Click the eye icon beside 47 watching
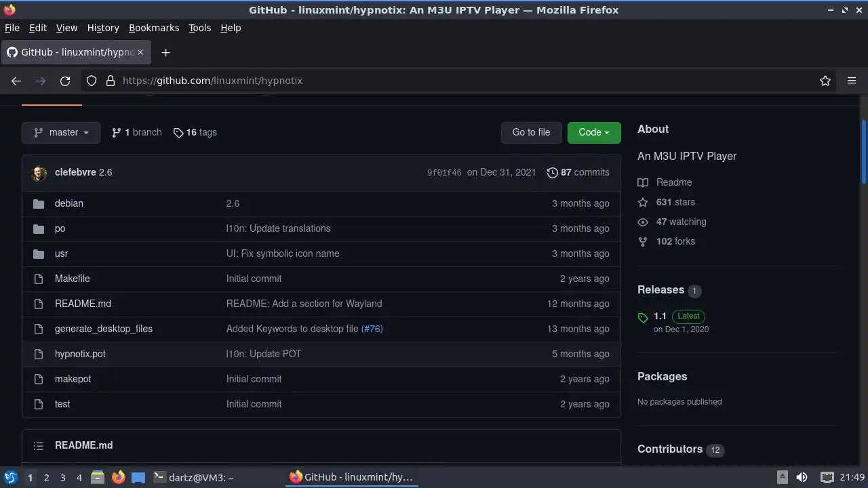 643,222
